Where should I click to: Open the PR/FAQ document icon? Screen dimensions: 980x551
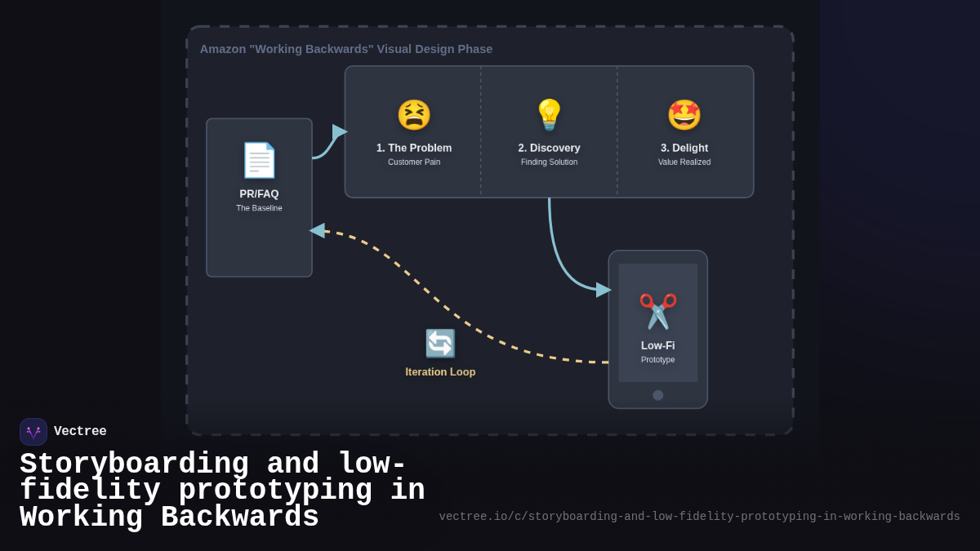tap(259, 161)
